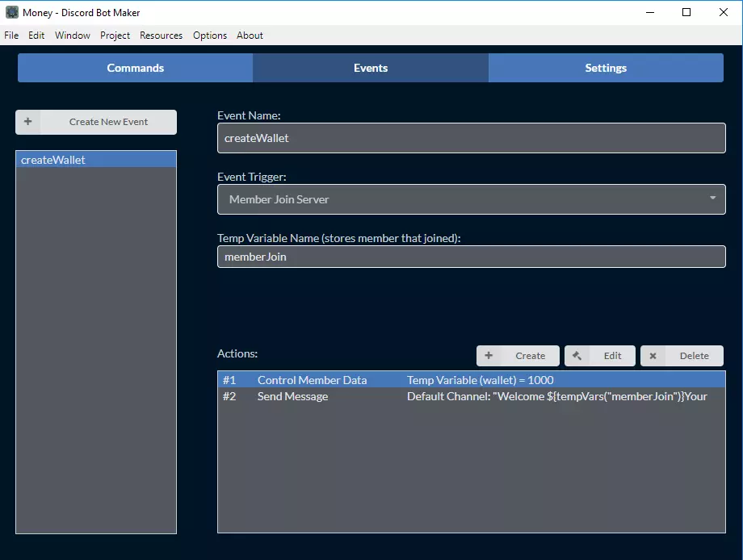Select the Events tab
743x560 pixels.
[x=371, y=68]
